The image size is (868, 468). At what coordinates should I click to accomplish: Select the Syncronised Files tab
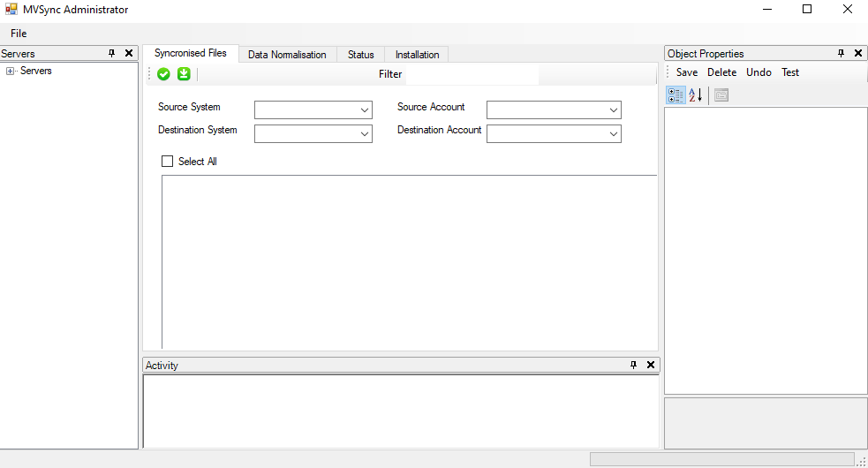point(191,53)
